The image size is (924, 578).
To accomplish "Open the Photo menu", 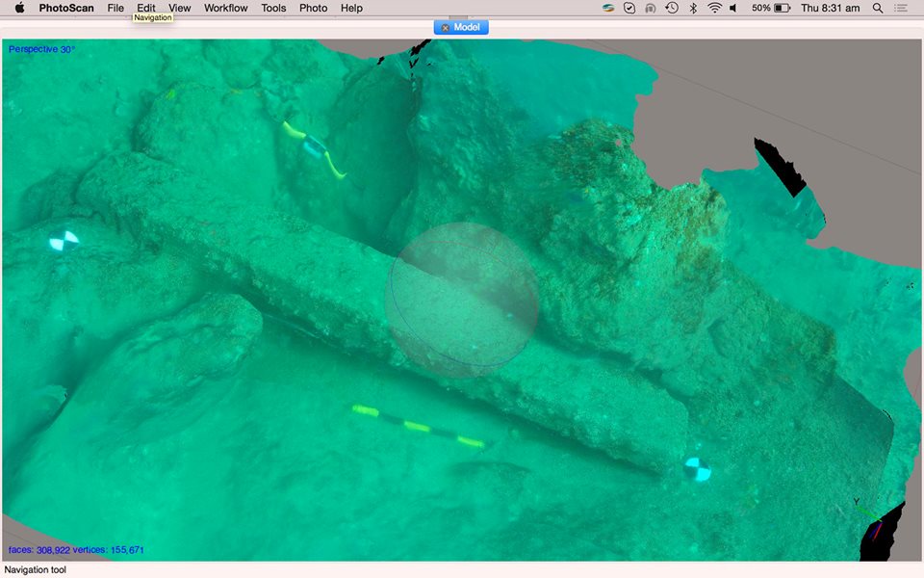I will (x=313, y=8).
